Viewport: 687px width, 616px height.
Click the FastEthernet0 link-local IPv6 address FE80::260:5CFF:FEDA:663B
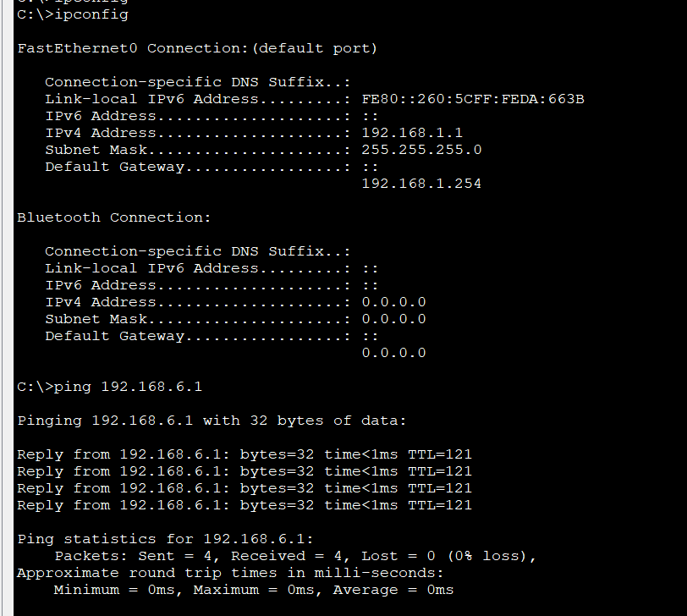pos(472,99)
